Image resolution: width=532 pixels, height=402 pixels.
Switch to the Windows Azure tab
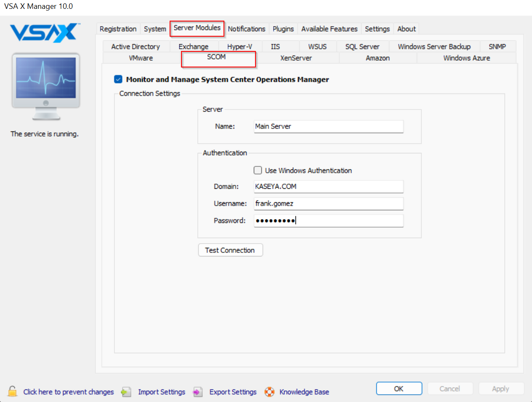(x=467, y=58)
